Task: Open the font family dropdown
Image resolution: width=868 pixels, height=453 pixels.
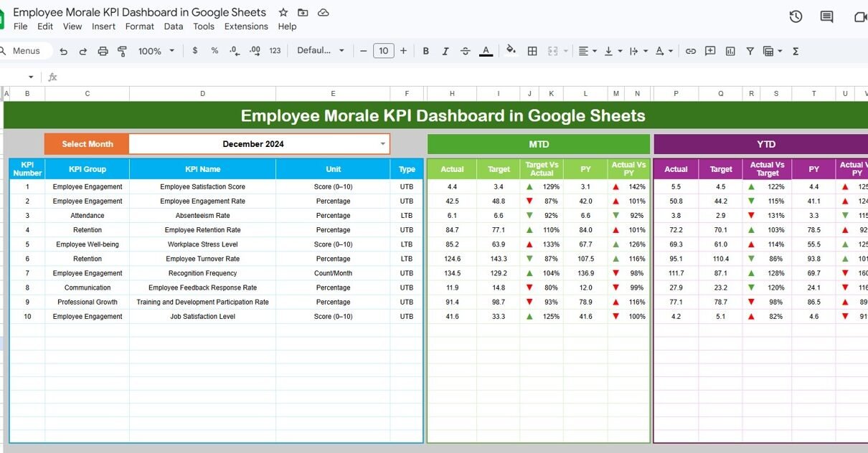Action: click(321, 51)
